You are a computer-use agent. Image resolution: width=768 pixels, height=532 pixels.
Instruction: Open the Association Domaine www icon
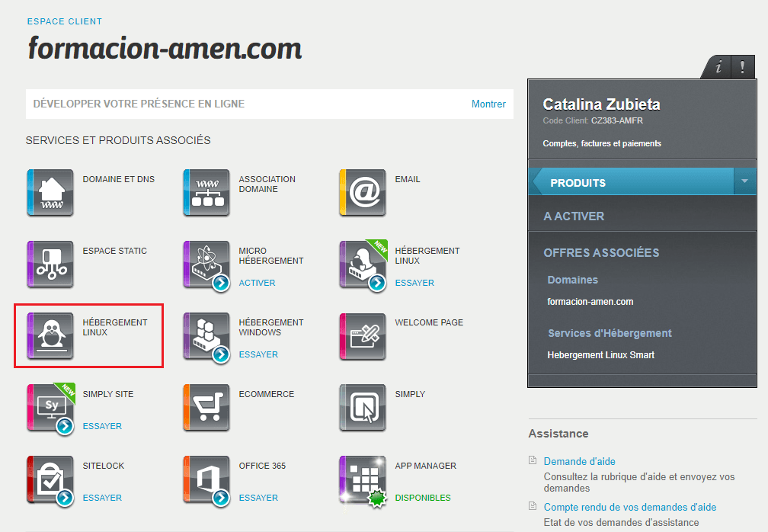point(206,193)
